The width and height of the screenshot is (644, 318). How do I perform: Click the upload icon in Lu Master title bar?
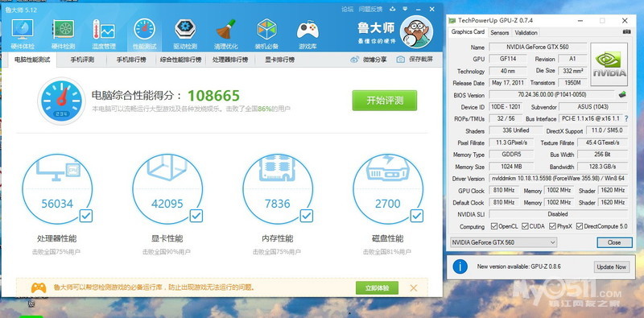click(x=392, y=9)
